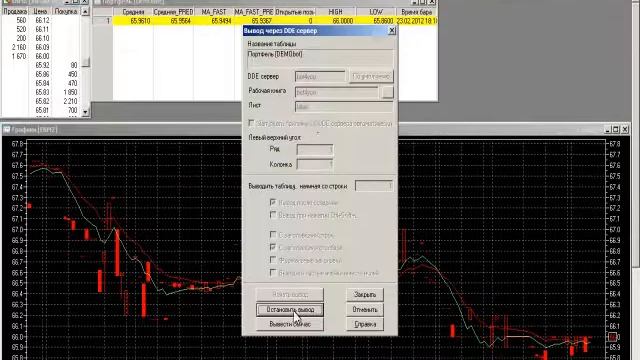The image size is (640, 360).
Task: Click the browse button beside Рабочая книга
Action: [x=387, y=92]
